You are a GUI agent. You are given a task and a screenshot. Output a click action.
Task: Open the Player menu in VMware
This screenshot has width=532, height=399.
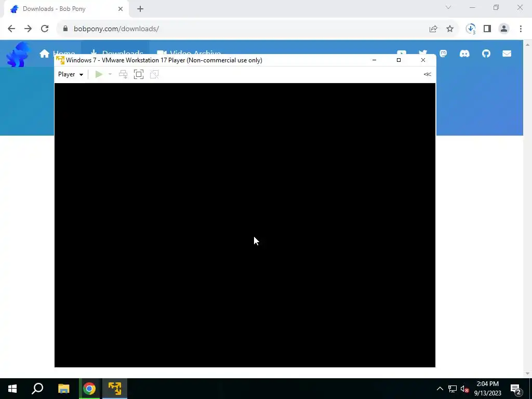pyautogui.click(x=71, y=74)
